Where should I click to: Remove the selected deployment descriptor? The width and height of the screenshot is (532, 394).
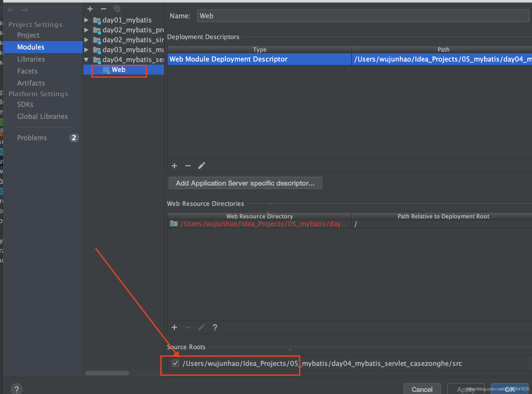click(x=188, y=166)
